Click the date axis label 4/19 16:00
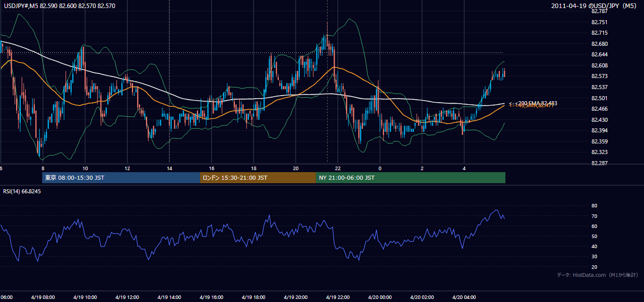 coord(211,297)
